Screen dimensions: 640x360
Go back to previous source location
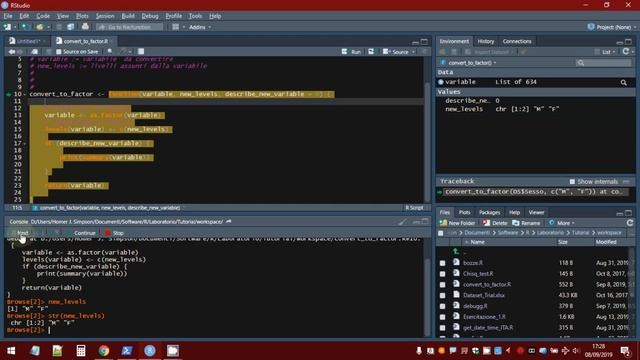pos(11,52)
